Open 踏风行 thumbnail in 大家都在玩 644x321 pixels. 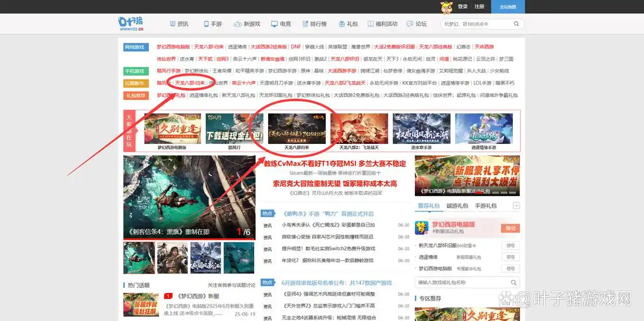click(234, 128)
